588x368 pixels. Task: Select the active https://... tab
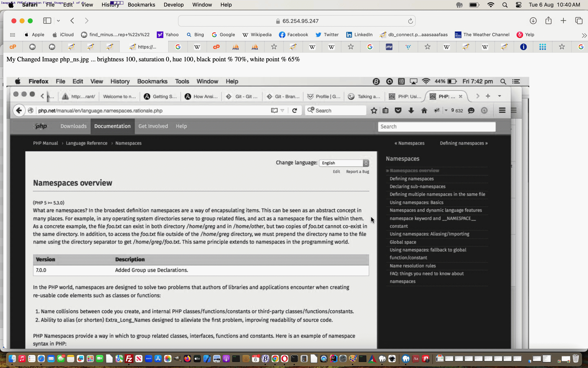144,47
